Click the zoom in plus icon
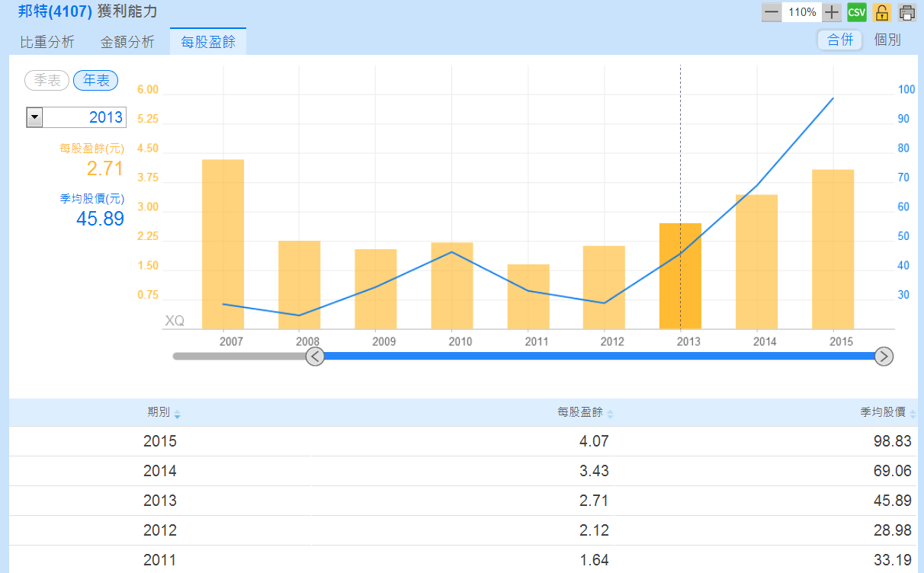The height and width of the screenshot is (573, 924). coord(832,12)
